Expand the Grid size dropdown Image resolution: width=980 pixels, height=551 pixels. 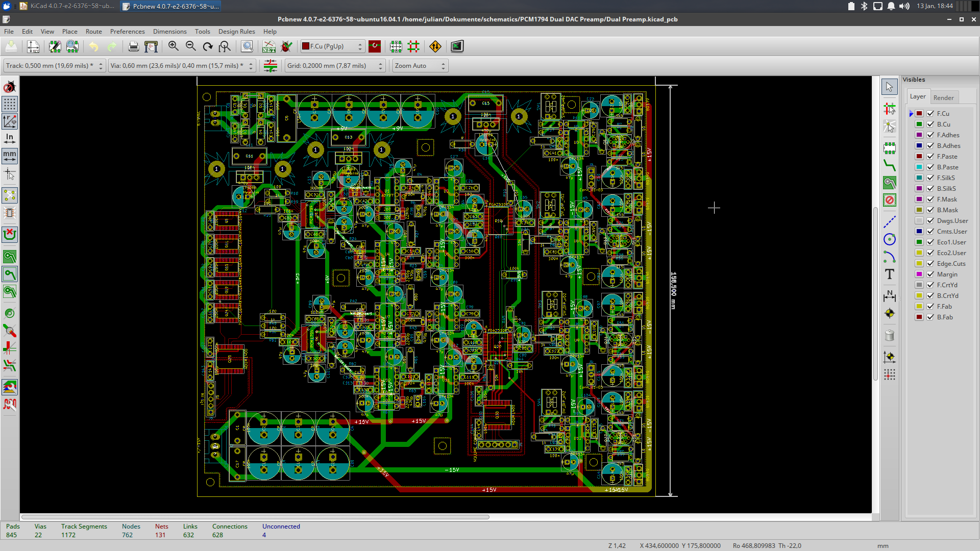[x=334, y=66]
